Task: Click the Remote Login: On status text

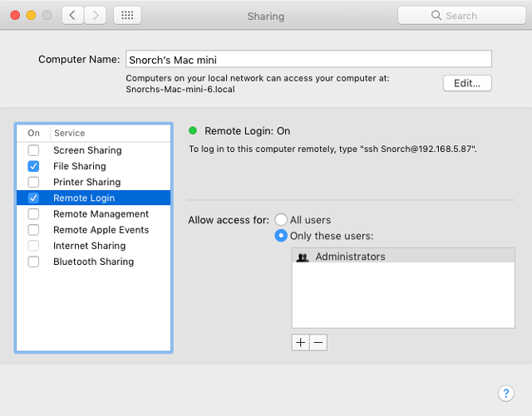Action: pos(248,131)
